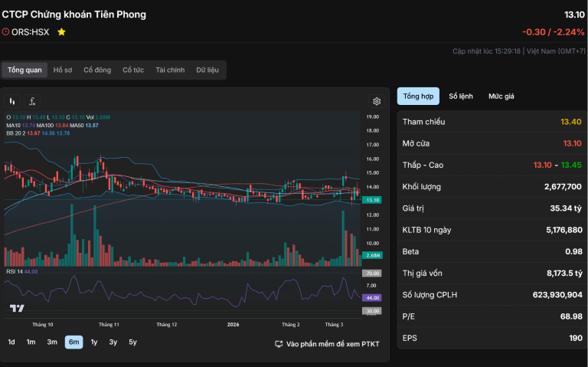Open chart settings gear

coord(377,101)
